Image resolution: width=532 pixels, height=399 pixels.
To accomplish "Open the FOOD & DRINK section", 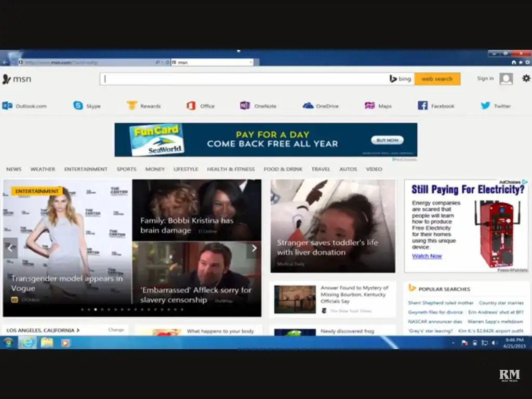I will (283, 169).
